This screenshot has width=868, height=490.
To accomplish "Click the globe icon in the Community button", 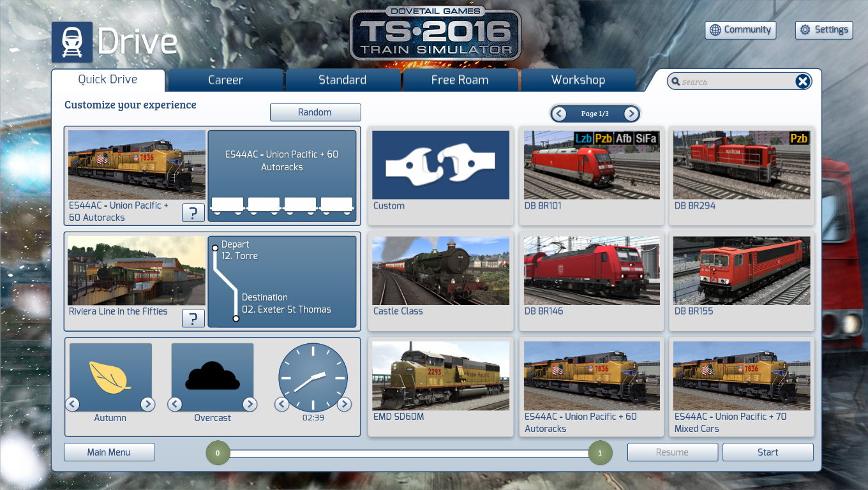I will tap(715, 30).
